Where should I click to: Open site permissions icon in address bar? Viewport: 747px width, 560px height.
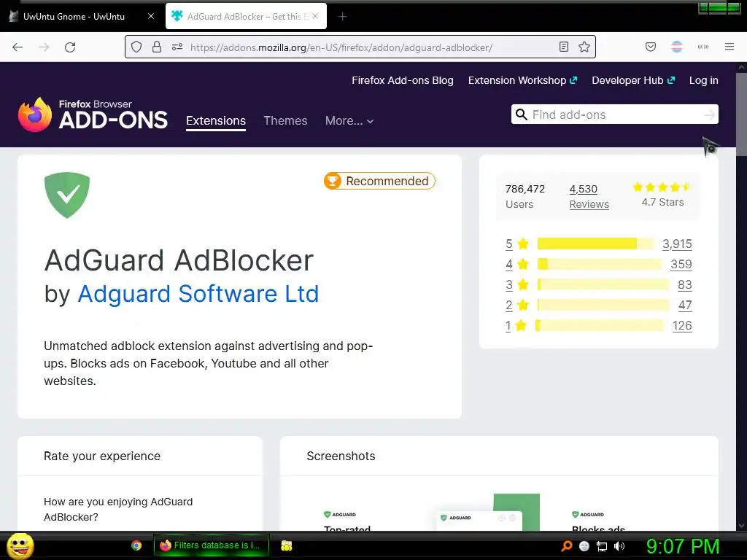coord(177,47)
